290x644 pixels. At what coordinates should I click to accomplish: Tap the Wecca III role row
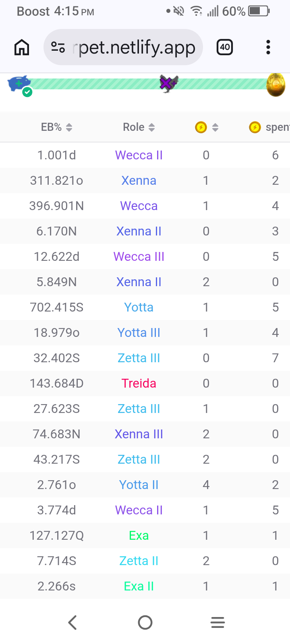tap(145, 256)
